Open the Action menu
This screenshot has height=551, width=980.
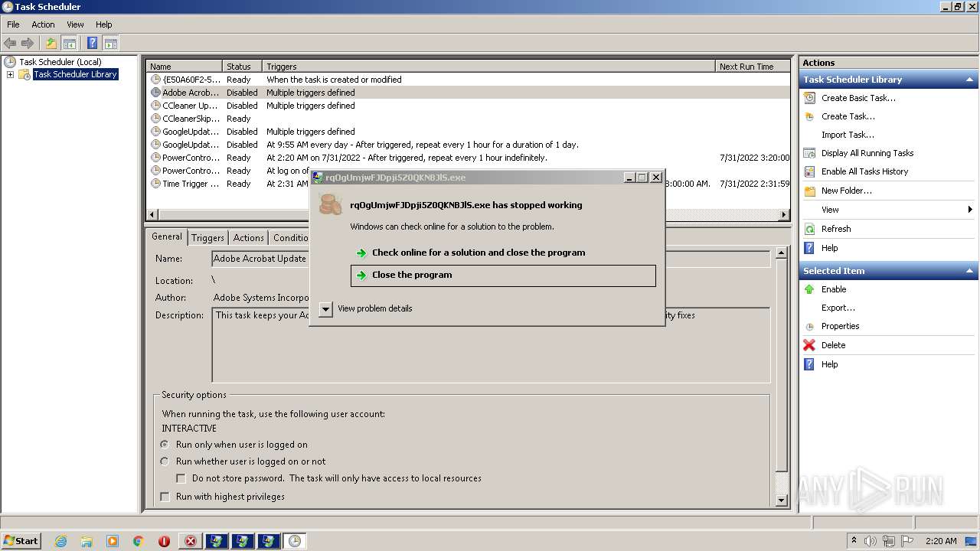[43, 24]
